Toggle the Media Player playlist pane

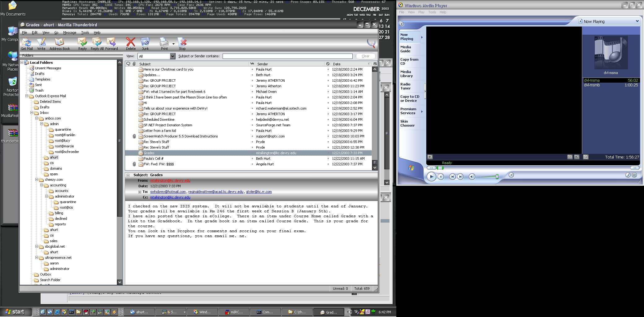[x=585, y=157]
